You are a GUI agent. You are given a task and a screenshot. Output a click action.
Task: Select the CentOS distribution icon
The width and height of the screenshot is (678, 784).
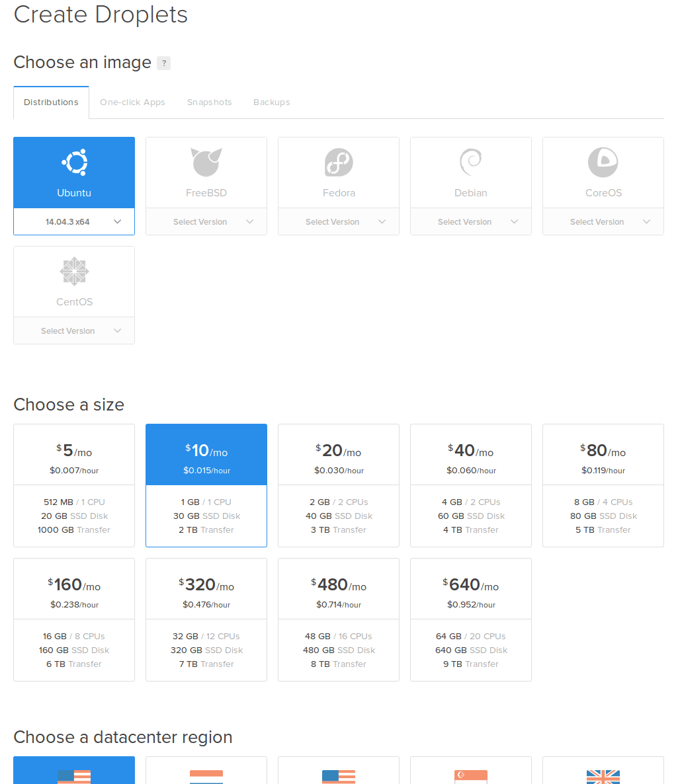73,271
